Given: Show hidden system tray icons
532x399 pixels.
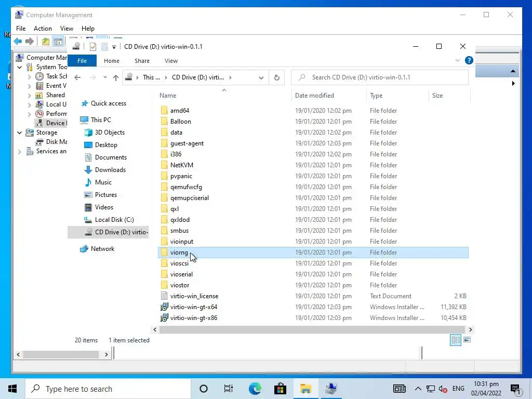Looking at the screenshot, I should (x=418, y=389).
